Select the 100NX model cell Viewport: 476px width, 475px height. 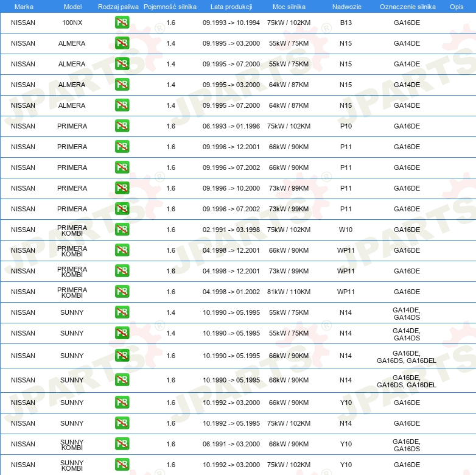(x=72, y=23)
